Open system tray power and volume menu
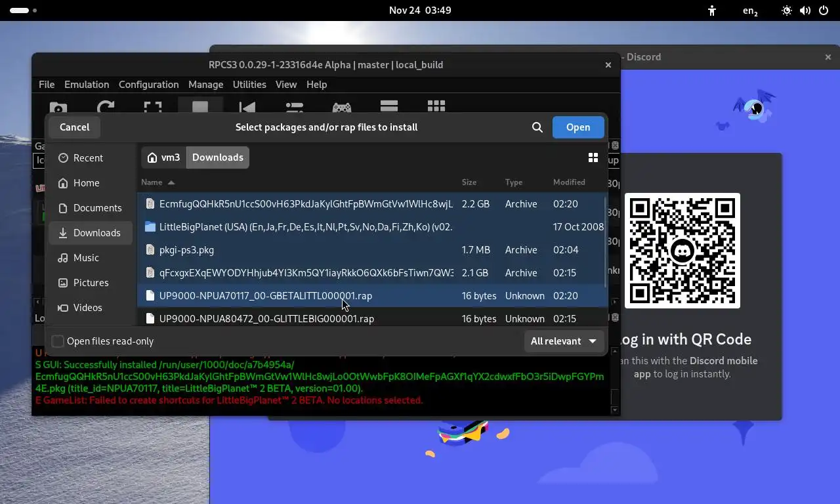This screenshot has width=840, height=504. click(805, 10)
